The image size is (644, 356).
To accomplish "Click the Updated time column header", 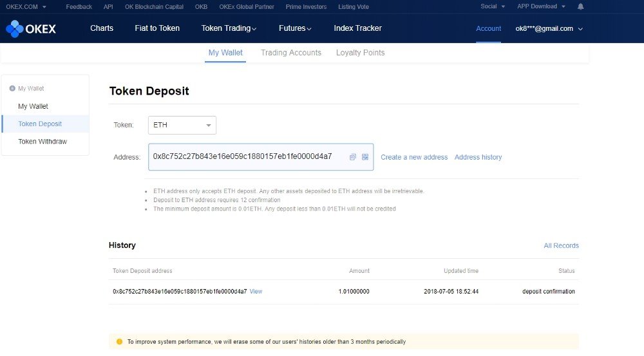I will 461,271.
